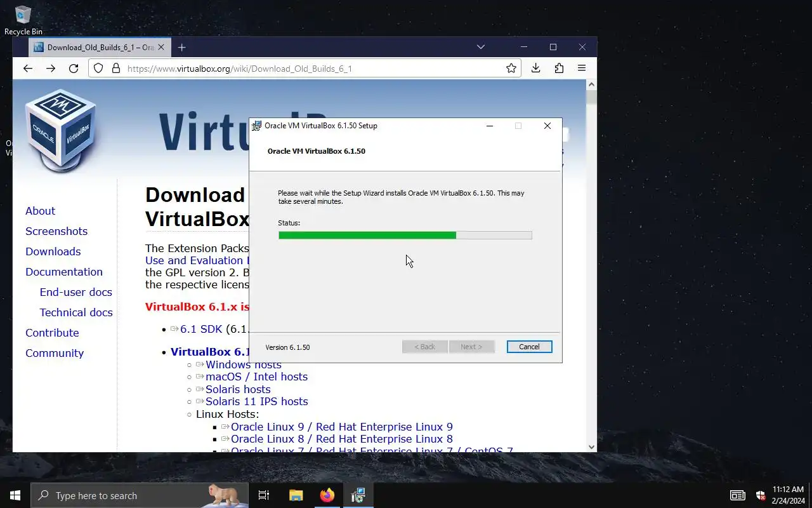812x508 pixels.
Task: Download the Solaris 11 IPS hosts build
Action: coord(256,401)
